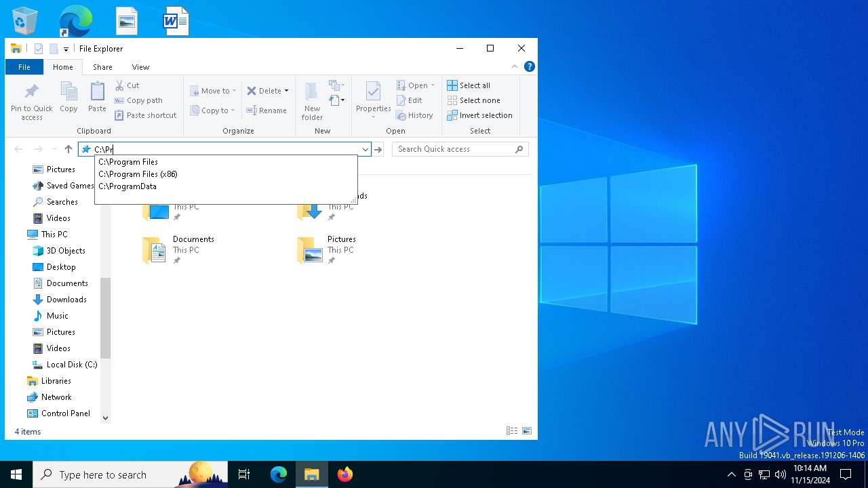Click the Up arrow navigation icon
868x488 pixels.
(x=68, y=149)
